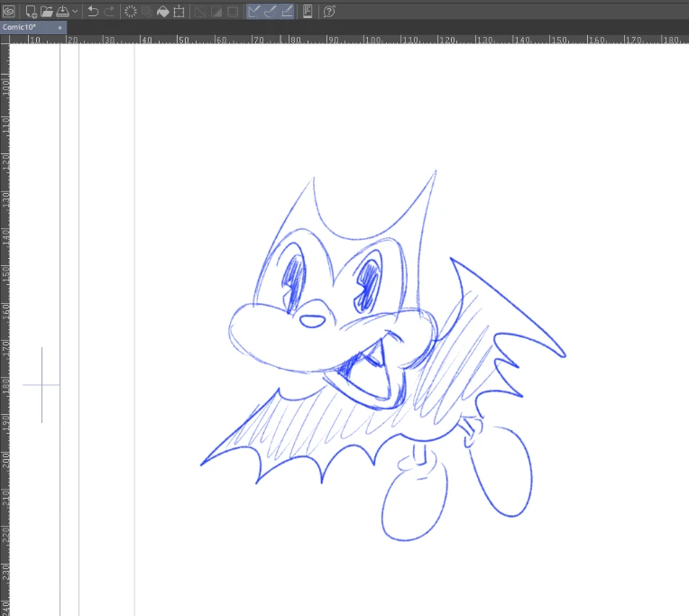Open Clip Studio Paint support help icon

pyautogui.click(x=329, y=12)
